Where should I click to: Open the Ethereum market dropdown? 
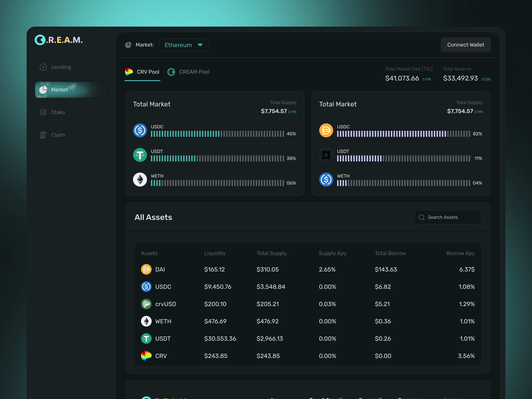184,45
